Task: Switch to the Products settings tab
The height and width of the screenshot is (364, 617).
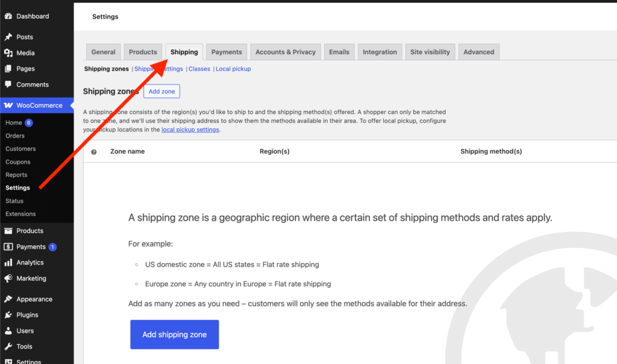Action: point(143,52)
